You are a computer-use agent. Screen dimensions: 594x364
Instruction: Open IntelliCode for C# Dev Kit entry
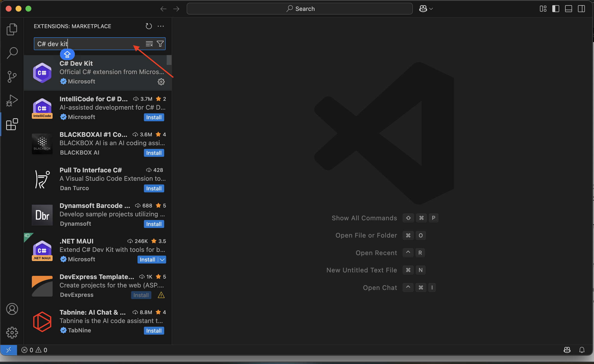[98, 108]
